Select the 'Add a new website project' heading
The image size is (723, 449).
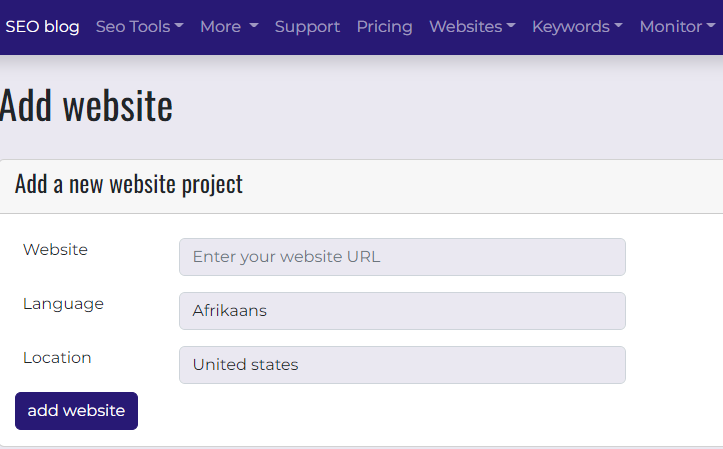click(129, 185)
